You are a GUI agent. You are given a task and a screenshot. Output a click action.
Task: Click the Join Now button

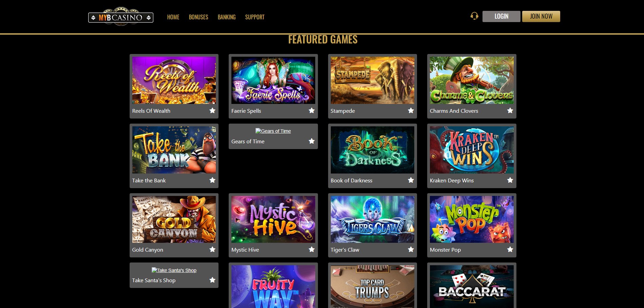[x=541, y=16]
